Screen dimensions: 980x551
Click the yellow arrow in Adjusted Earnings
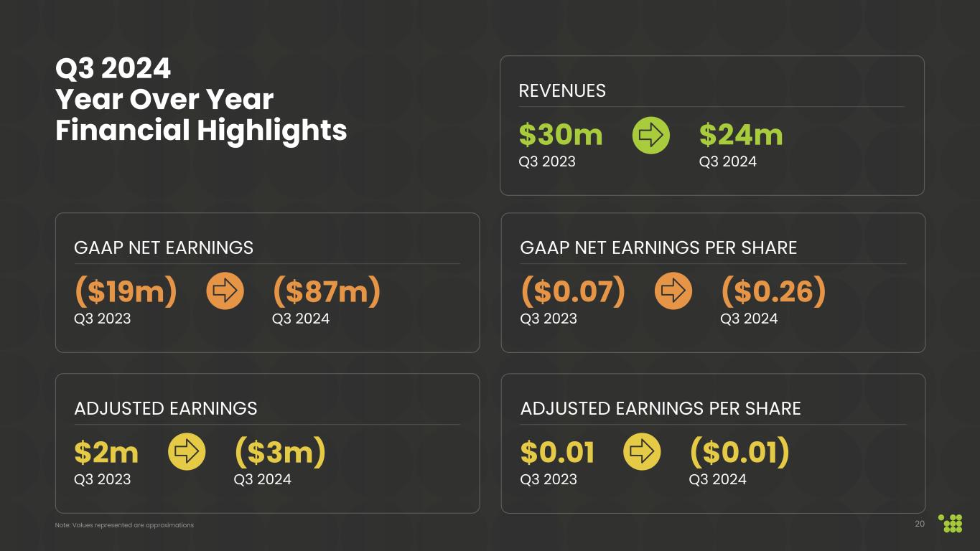coord(187,452)
